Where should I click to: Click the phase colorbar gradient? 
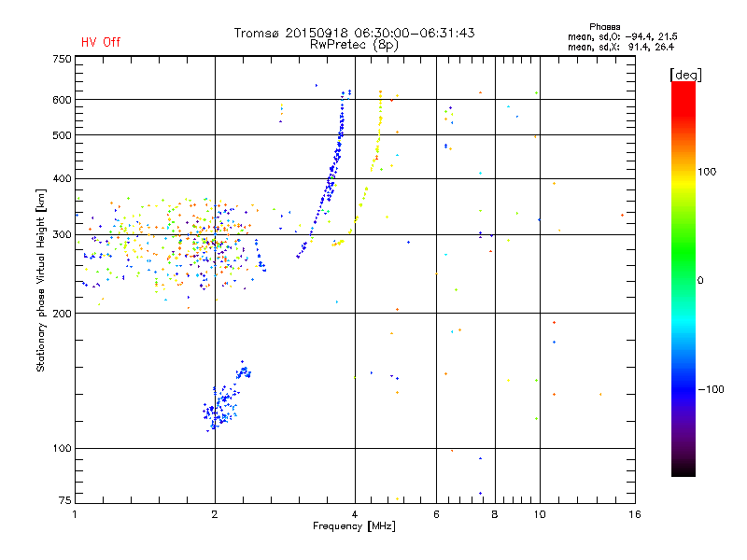[x=684, y=278]
